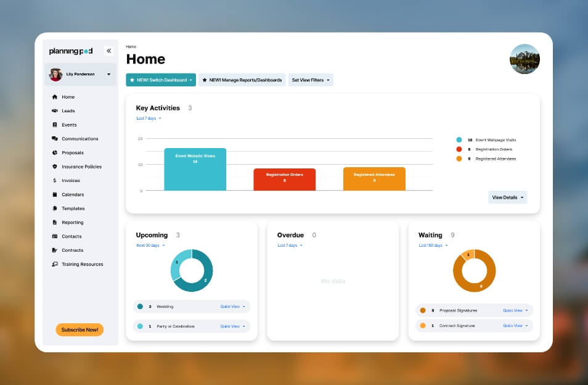Navigate to Reporting
This screenshot has height=385, width=588.
point(73,222)
